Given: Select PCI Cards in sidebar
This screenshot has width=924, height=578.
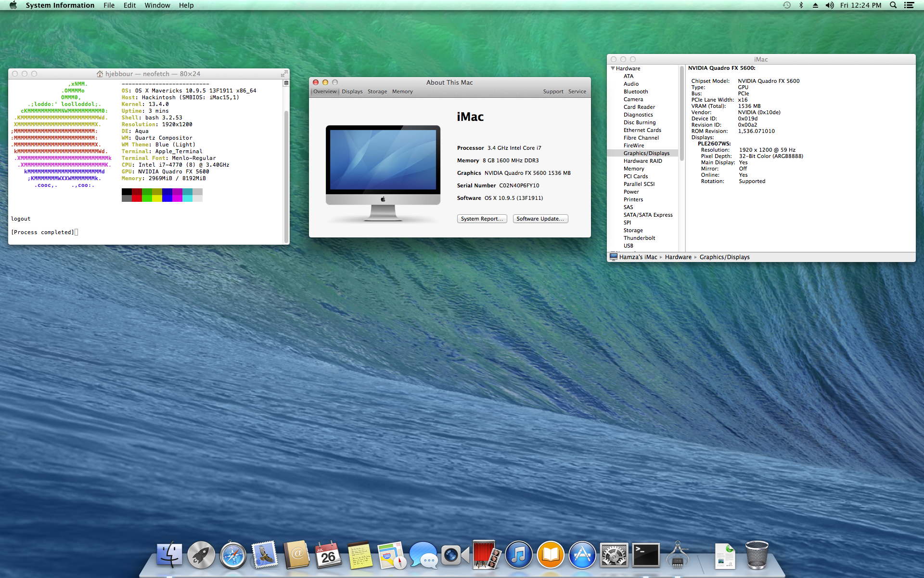Looking at the screenshot, I should tap(636, 176).
